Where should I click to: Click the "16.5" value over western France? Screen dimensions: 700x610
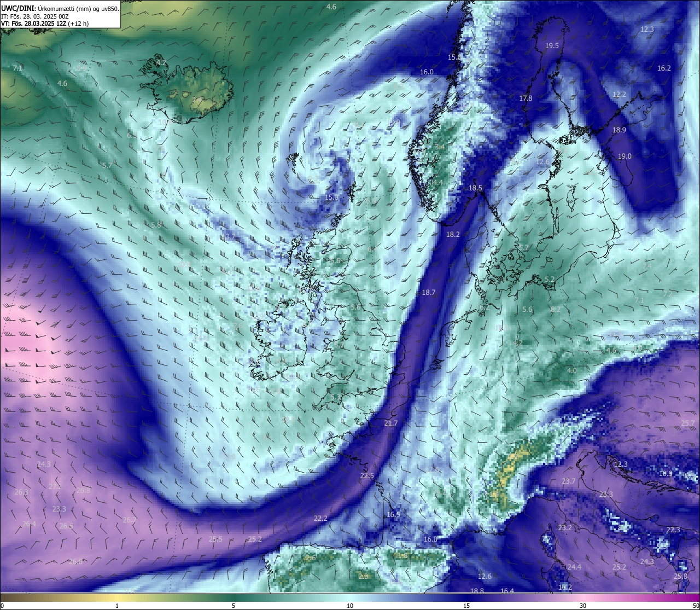click(x=393, y=514)
